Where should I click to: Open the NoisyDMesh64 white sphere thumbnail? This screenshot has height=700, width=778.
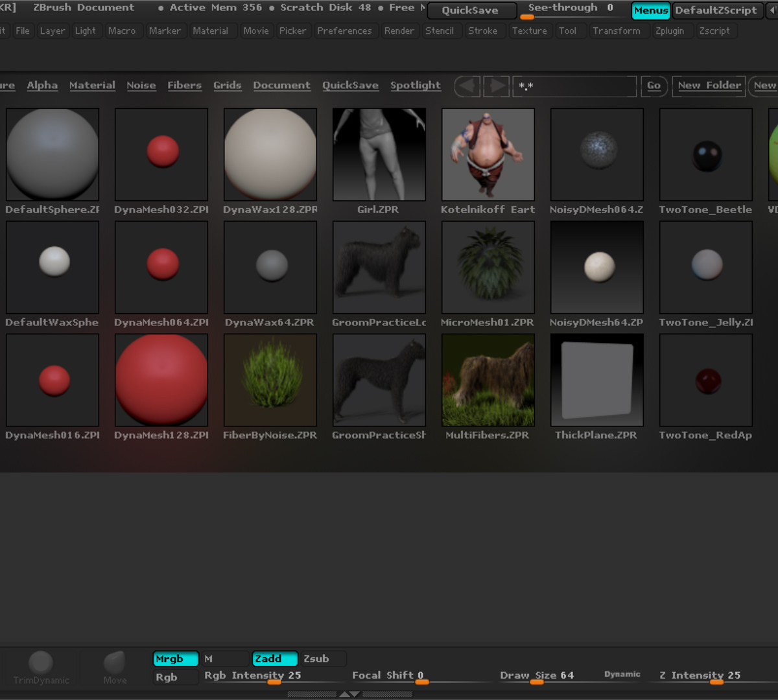point(597,267)
